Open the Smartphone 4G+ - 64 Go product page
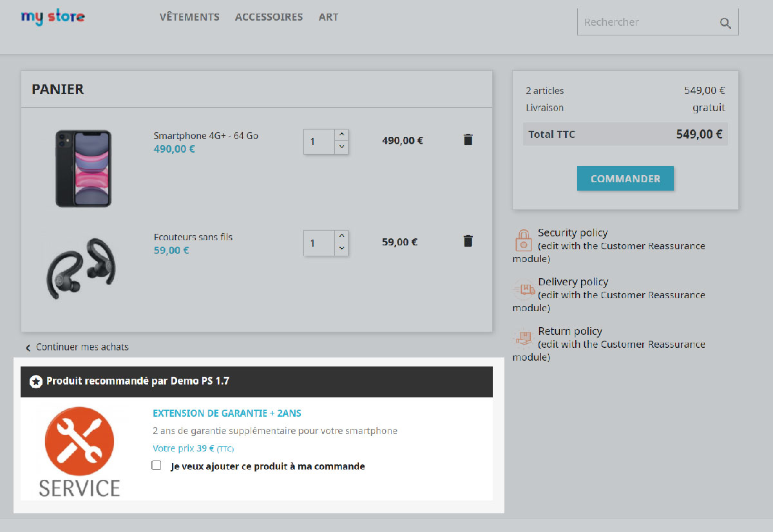The height and width of the screenshot is (532, 773). (x=207, y=135)
